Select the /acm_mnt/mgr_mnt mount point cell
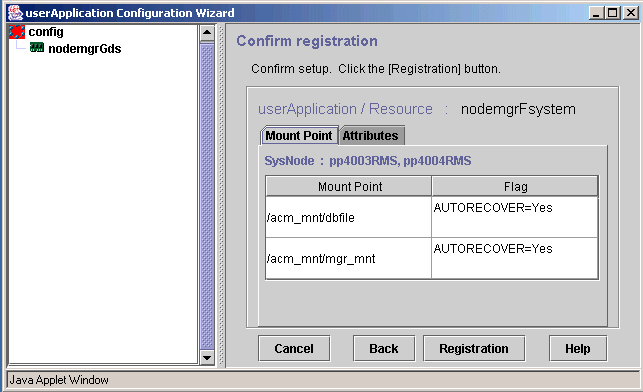Image resolution: width=643 pixels, height=392 pixels. 348,259
